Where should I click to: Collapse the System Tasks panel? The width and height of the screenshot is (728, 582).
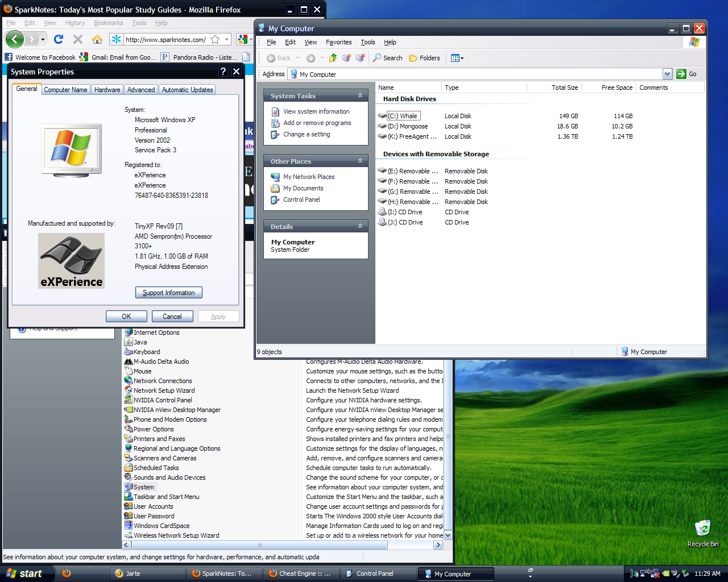(x=360, y=95)
